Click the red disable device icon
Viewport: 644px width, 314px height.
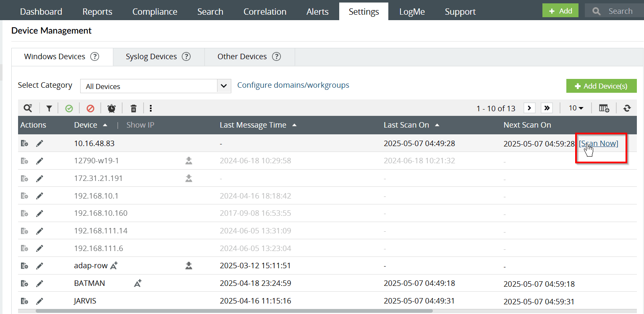pos(90,108)
